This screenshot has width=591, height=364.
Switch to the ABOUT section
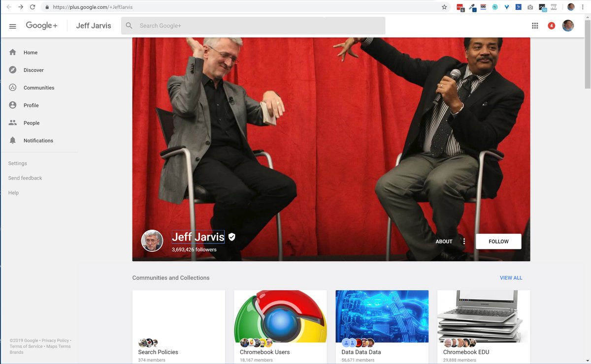pyautogui.click(x=444, y=241)
